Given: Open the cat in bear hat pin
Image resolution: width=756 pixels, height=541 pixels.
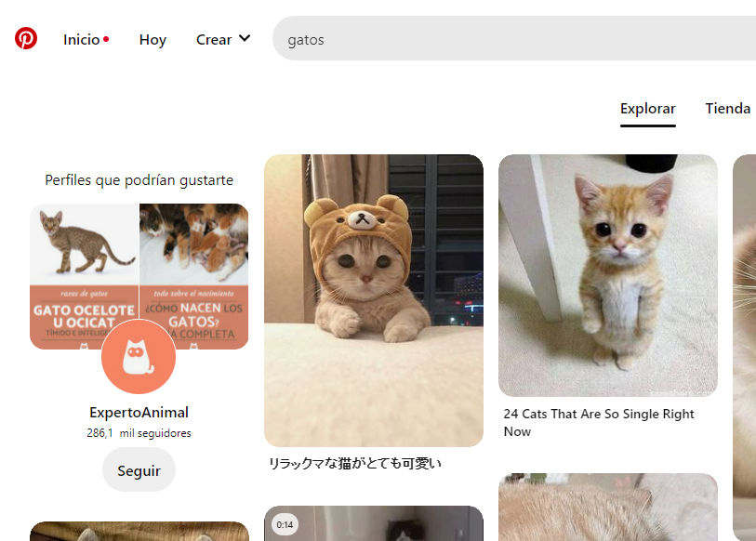Looking at the screenshot, I should tap(374, 299).
